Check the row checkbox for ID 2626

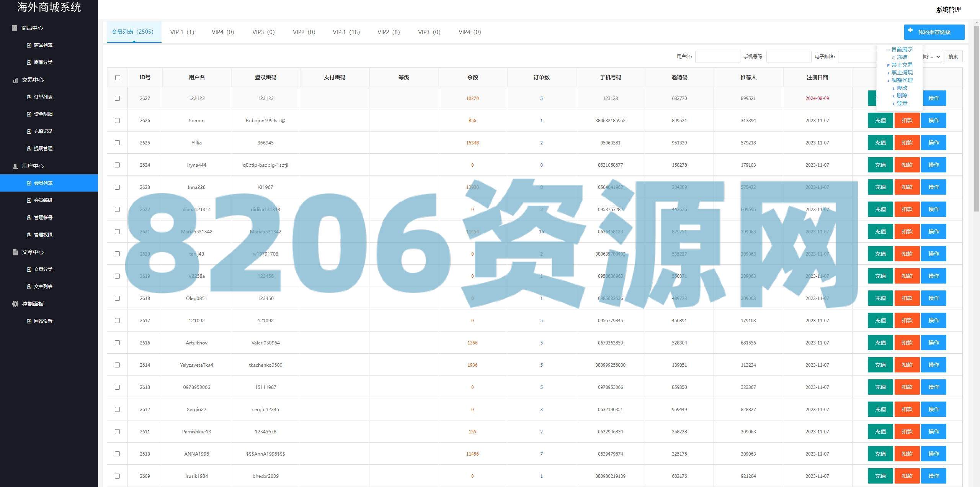(x=118, y=121)
